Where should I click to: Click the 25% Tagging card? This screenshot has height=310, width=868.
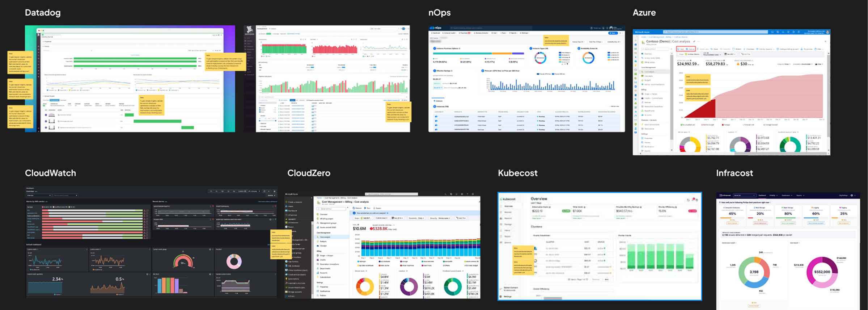click(x=844, y=215)
